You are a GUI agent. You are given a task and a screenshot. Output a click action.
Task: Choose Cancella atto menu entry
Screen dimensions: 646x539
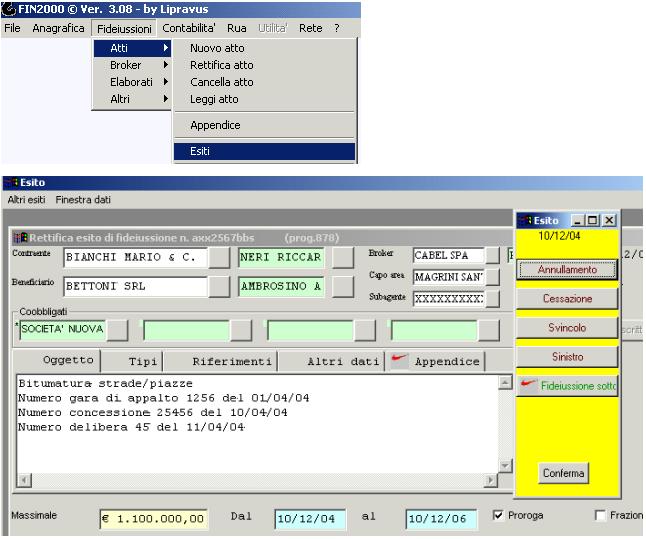[x=264, y=82]
